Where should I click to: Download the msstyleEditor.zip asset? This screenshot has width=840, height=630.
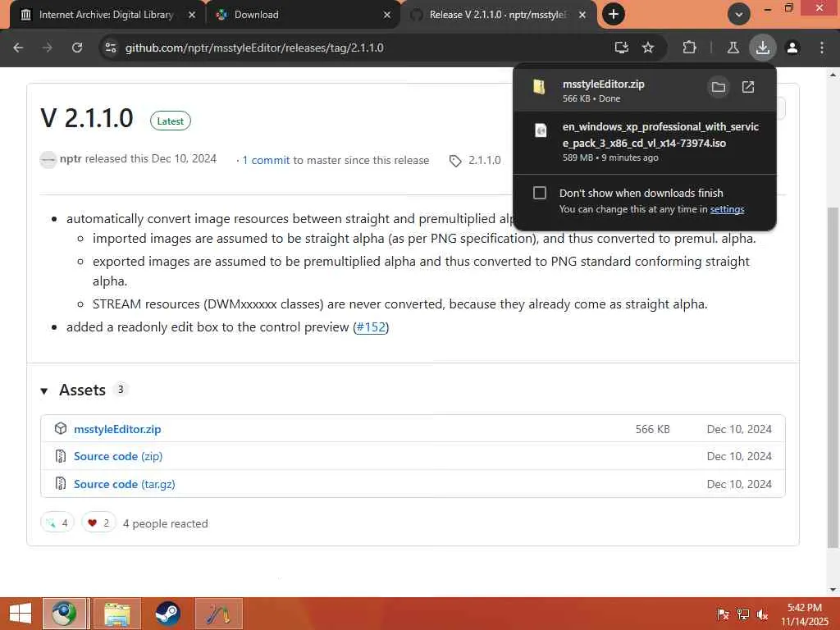click(117, 429)
